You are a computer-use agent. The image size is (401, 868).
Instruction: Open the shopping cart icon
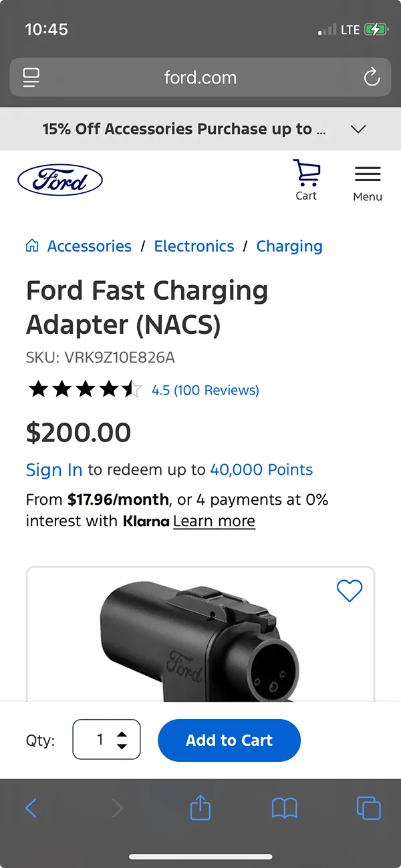pos(306,180)
